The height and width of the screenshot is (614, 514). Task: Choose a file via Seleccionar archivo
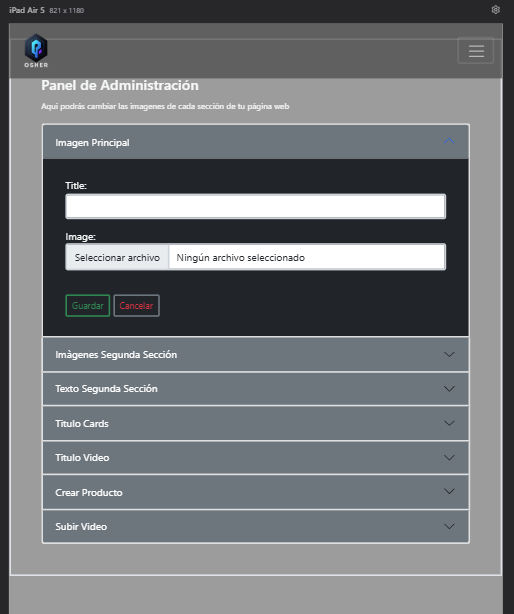click(117, 257)
